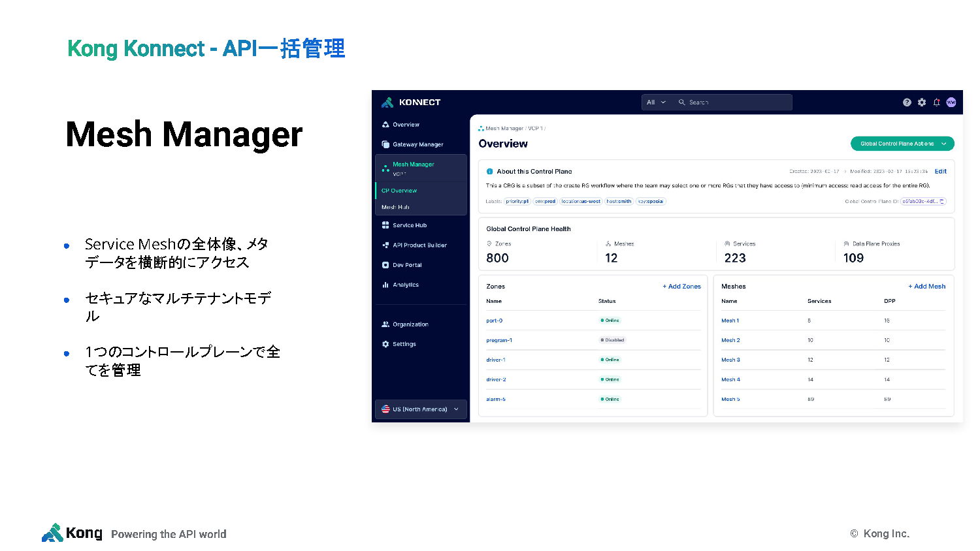
Task: Click the US flag icon
Action: (x=385, y=409)
